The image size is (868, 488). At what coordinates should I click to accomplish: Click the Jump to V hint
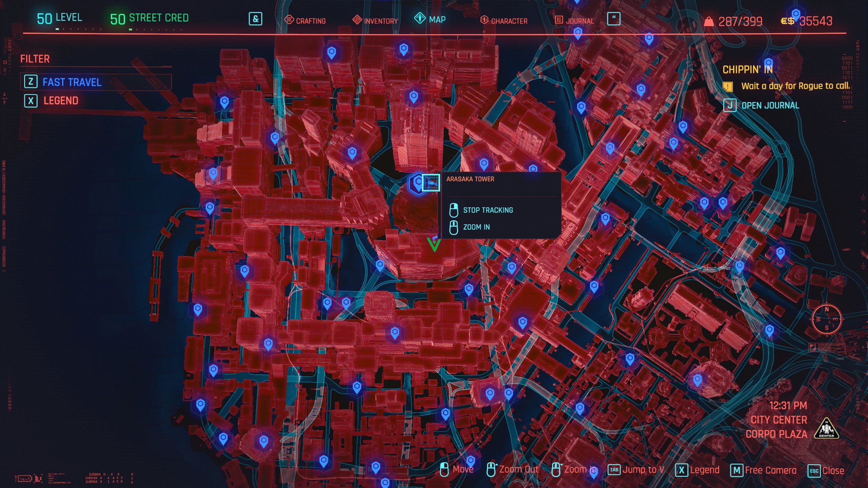636,470
